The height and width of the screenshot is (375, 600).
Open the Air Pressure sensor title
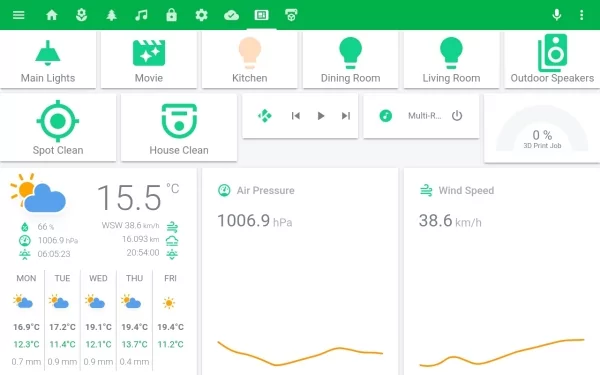point(266,191)
